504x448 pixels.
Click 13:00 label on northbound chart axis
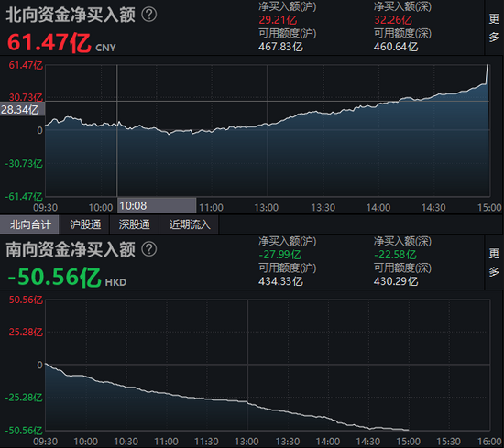pos(267,208)
